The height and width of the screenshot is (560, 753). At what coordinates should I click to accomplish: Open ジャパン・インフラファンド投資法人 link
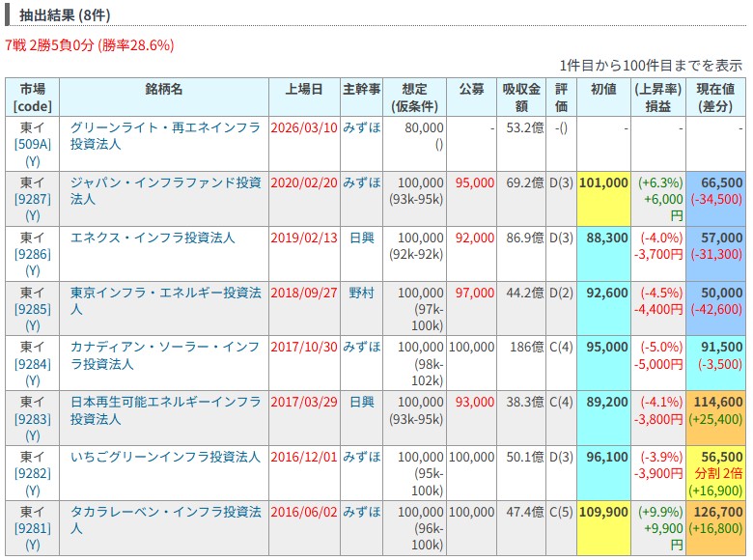pos(164,182)
